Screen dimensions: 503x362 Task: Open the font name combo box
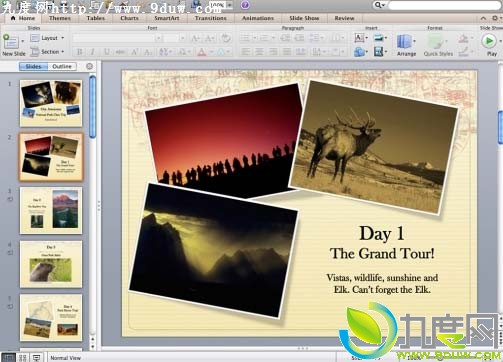118,38
